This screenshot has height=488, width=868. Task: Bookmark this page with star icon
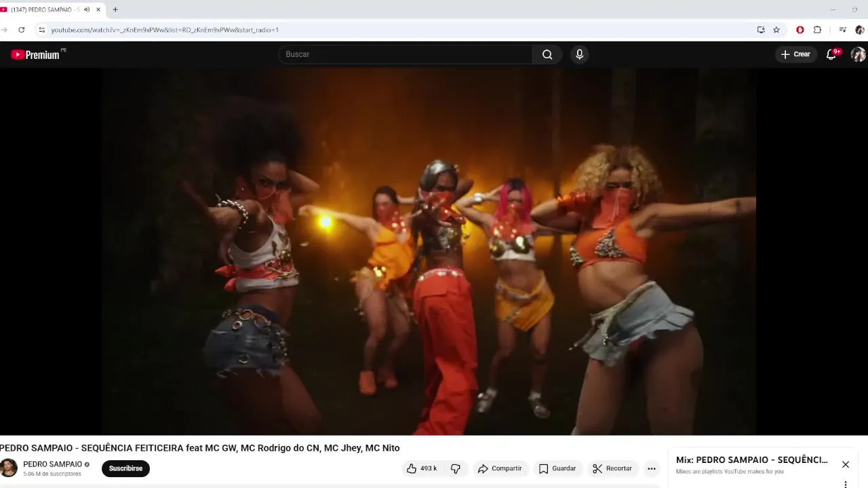776,30
